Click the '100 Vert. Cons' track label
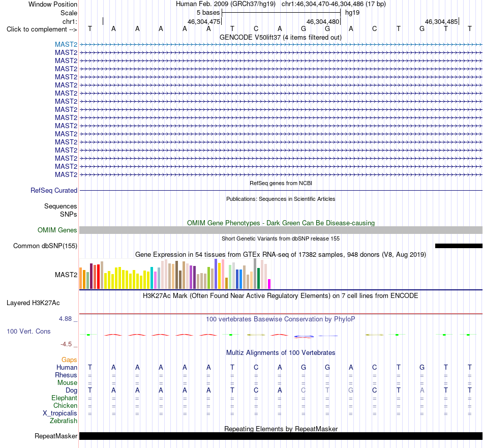 pyautogui.click(x=28, y=331)
